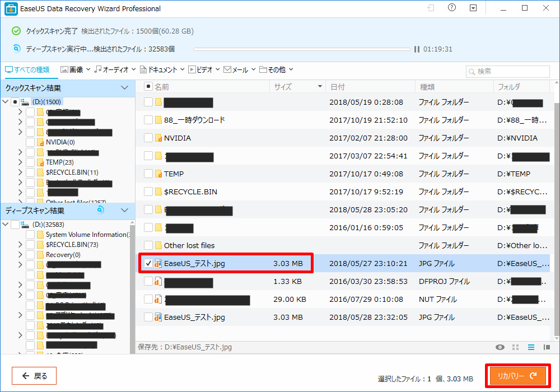Screen dimensions: 560x392
Task: Tick the 88_一時ダウンロード folder checkbox
Action: click(148, 120)
